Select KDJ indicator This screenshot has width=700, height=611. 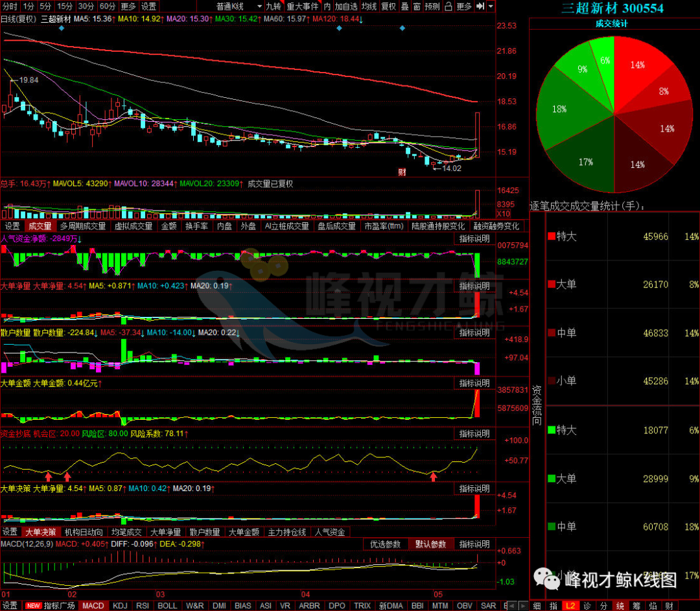(120, 606)
